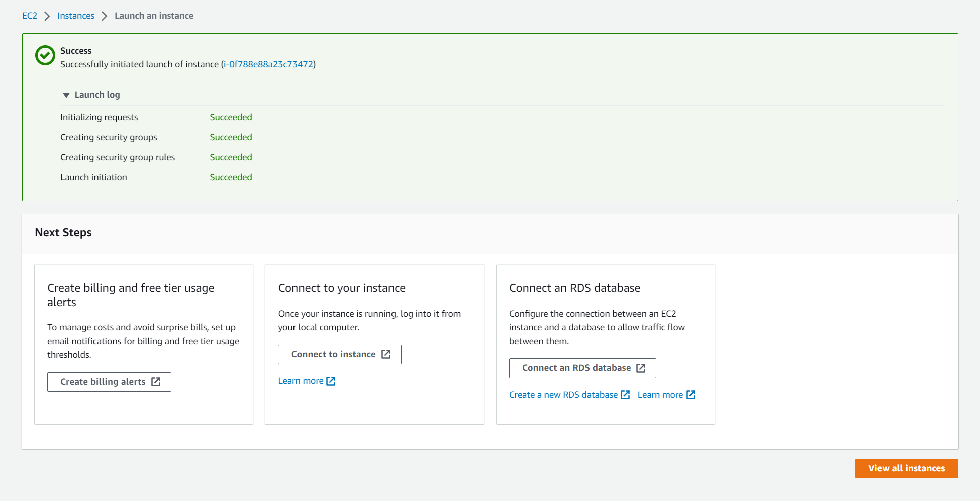Follow the Create a new RDS database link
The width and height of the screenshot is (980, 501).
pos(563,395)
